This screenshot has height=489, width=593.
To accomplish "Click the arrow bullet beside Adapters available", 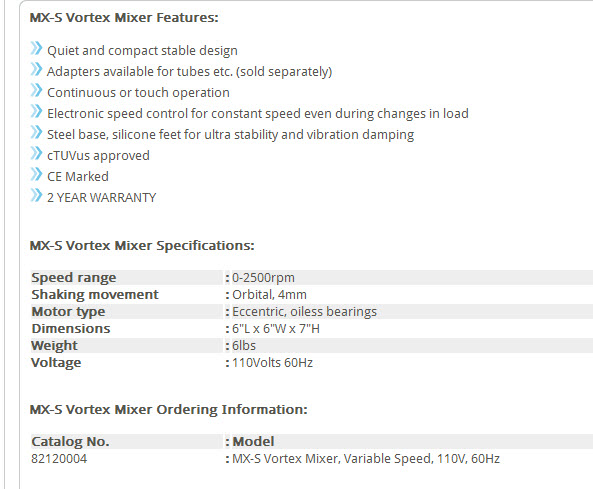I will [x=36, y=69].
